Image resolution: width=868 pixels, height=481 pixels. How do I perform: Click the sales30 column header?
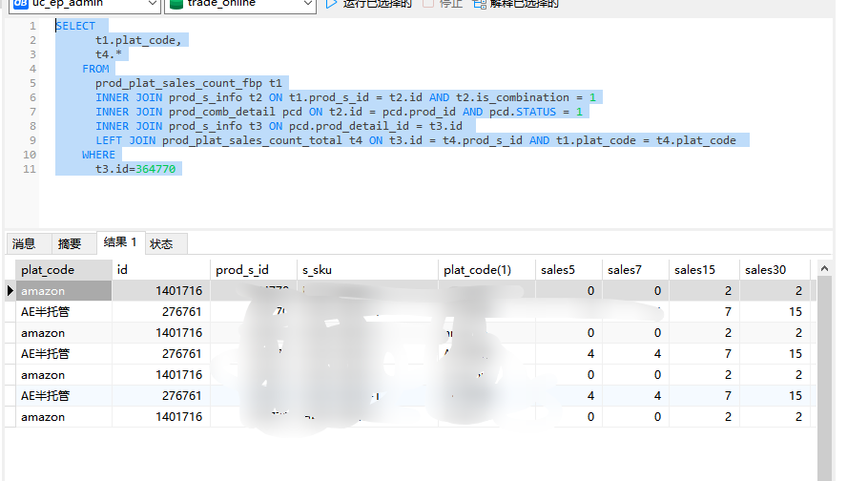click(x=765, y=270)
